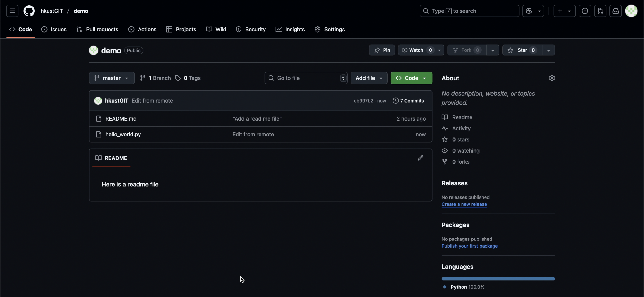Open the Insights tab
The image size is (644, 297).
click(290, 30)
